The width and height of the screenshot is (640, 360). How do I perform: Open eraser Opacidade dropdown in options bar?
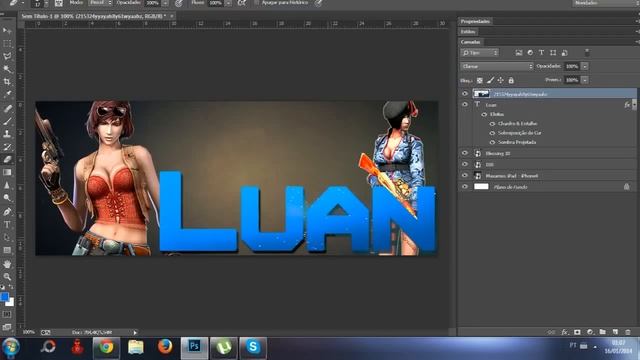pyautogui.click(x=165, y=3)
